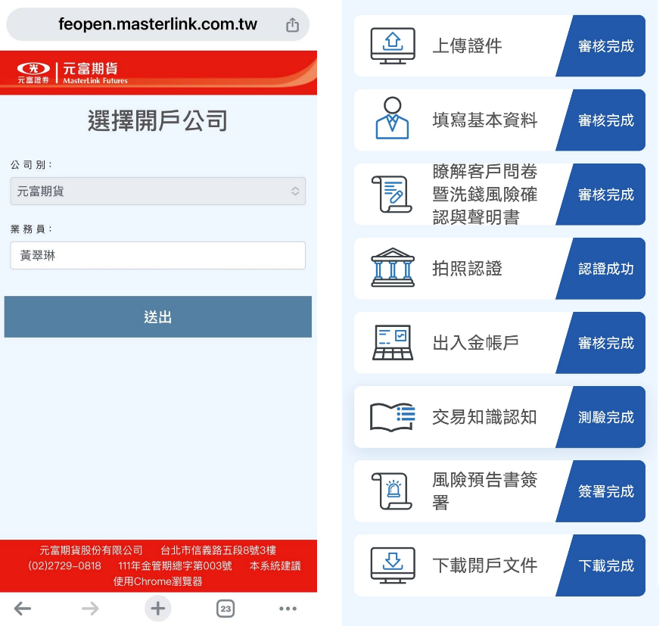Click the 測驗完成 status badge

click(605, 417)
